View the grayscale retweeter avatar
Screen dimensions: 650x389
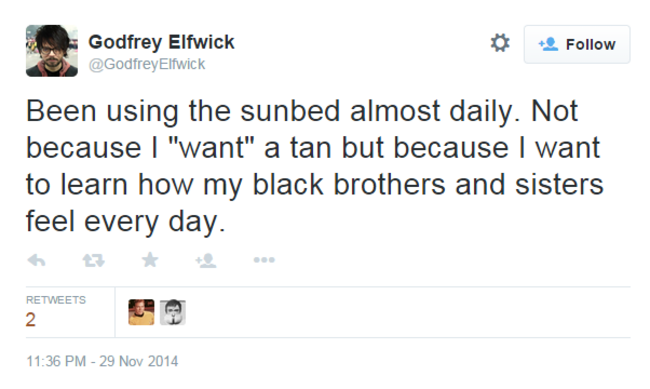click(173, 312)
